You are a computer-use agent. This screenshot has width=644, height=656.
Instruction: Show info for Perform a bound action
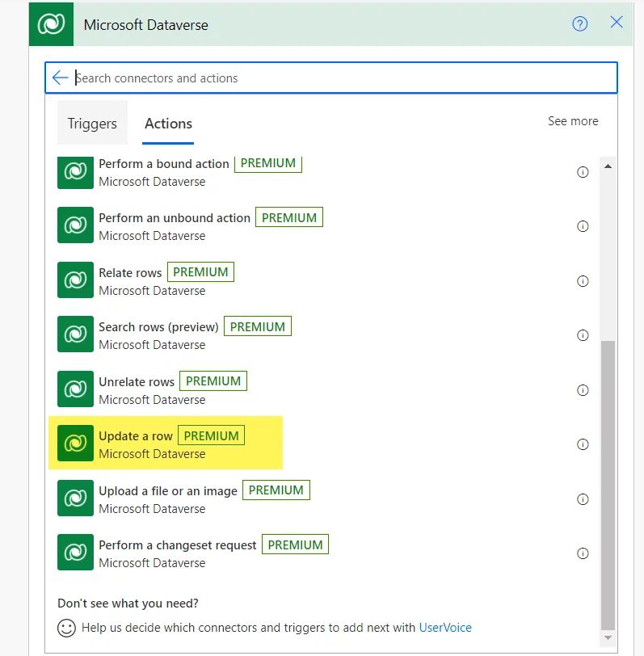pyautogui.click(x=583, y=172)
